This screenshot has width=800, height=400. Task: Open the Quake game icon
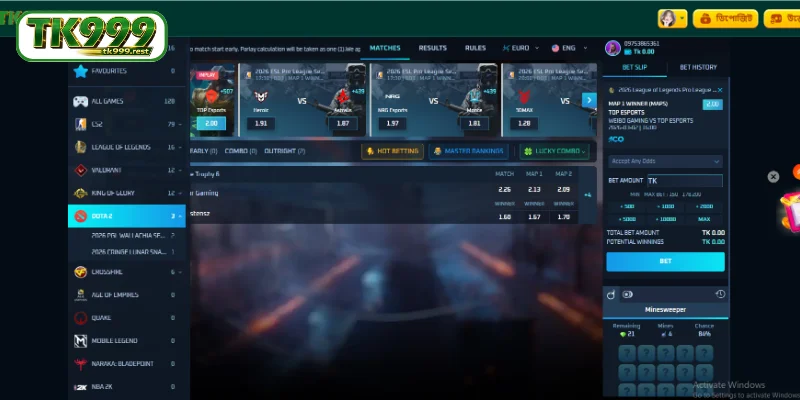pos(80,318)
